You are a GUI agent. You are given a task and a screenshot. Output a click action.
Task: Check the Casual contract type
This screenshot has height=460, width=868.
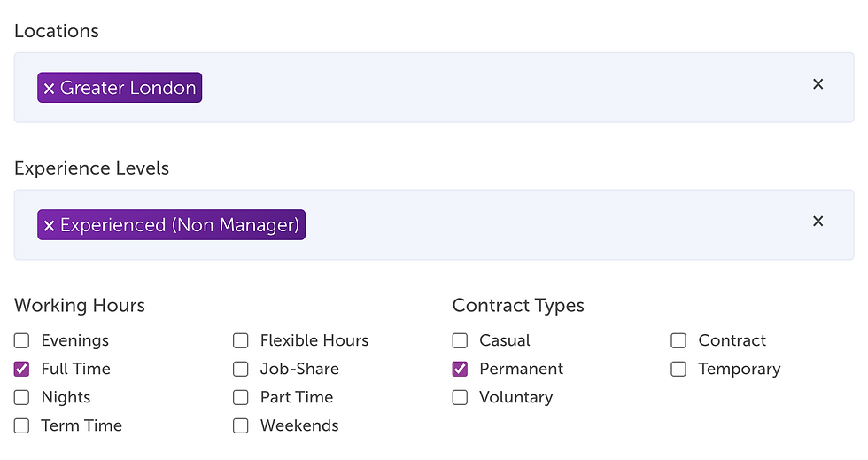460,340
